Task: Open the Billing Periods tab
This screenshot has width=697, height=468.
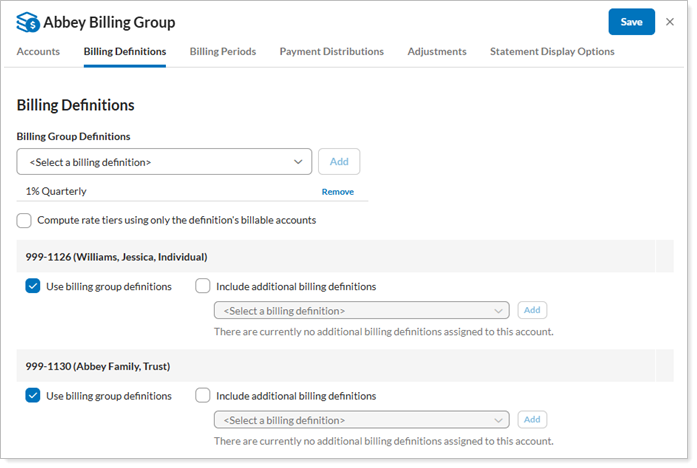Action: 222,51
